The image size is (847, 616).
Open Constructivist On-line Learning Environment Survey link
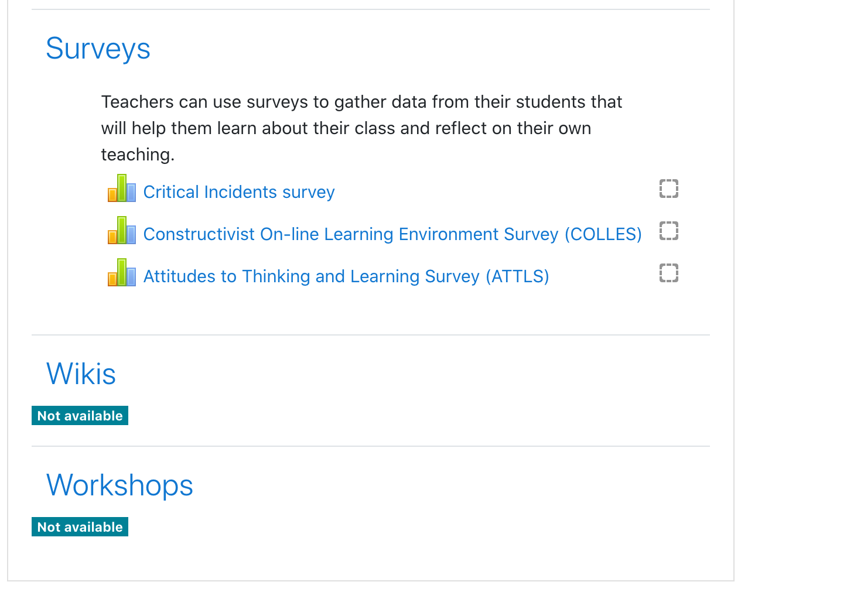pyautogui.click(x=392, y=234)
